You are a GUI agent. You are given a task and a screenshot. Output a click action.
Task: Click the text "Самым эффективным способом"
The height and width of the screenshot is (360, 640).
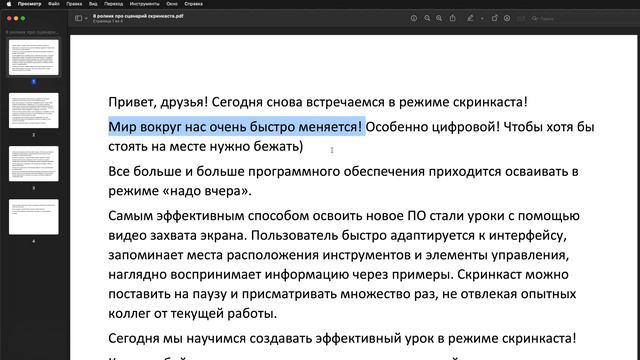tap(209, 216)
